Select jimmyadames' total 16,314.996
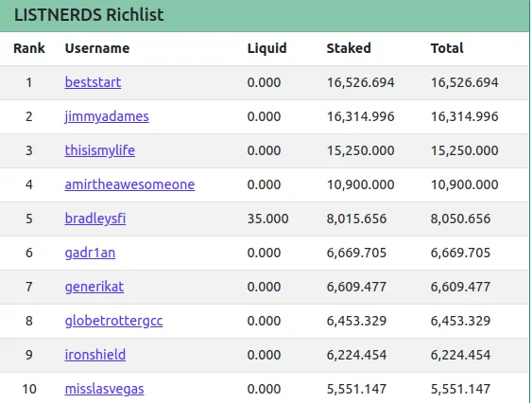This screenshot has width=532, height=403. [465, 117]
